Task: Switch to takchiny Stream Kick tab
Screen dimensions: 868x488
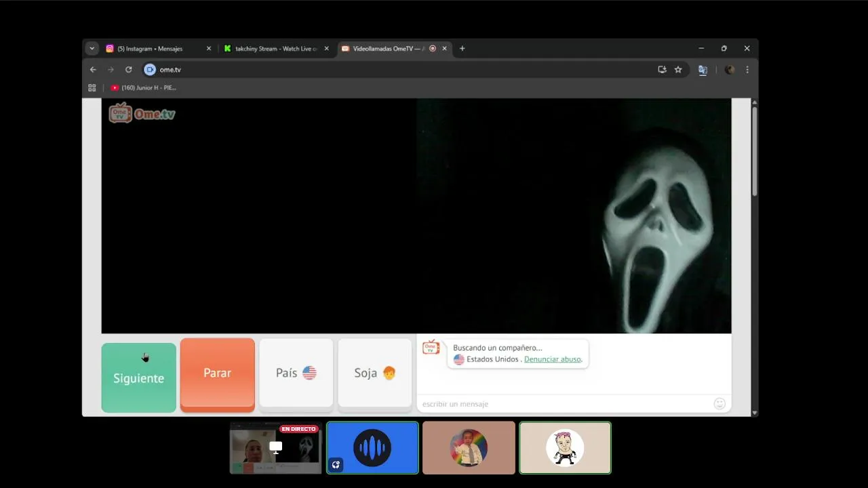Action: (275, 49)
